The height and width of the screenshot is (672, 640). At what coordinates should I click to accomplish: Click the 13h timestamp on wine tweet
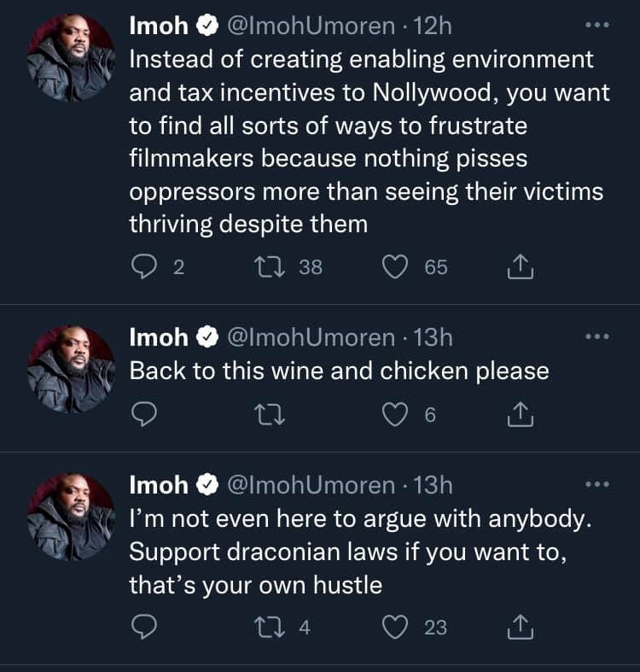(431, 338)
